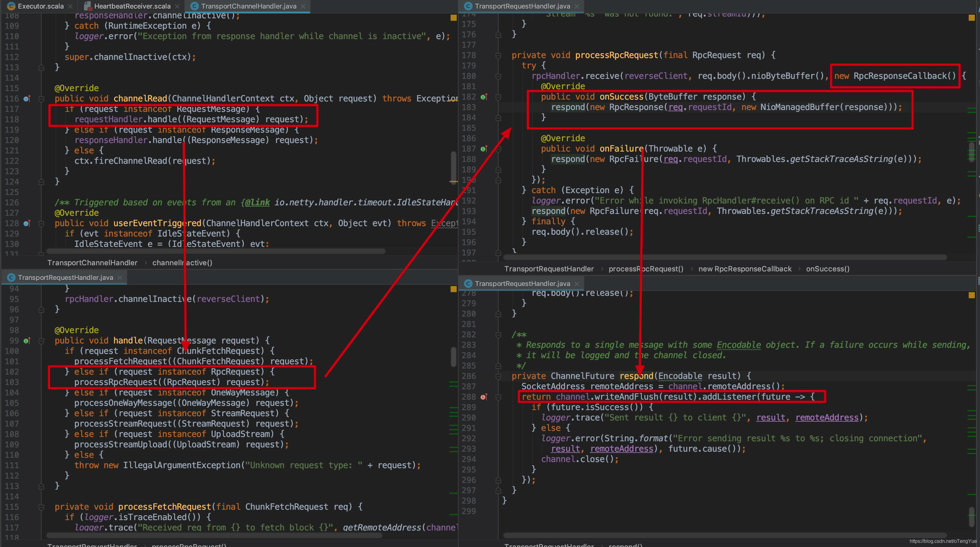Click 'respond' method name at line 286

[636, 376]
